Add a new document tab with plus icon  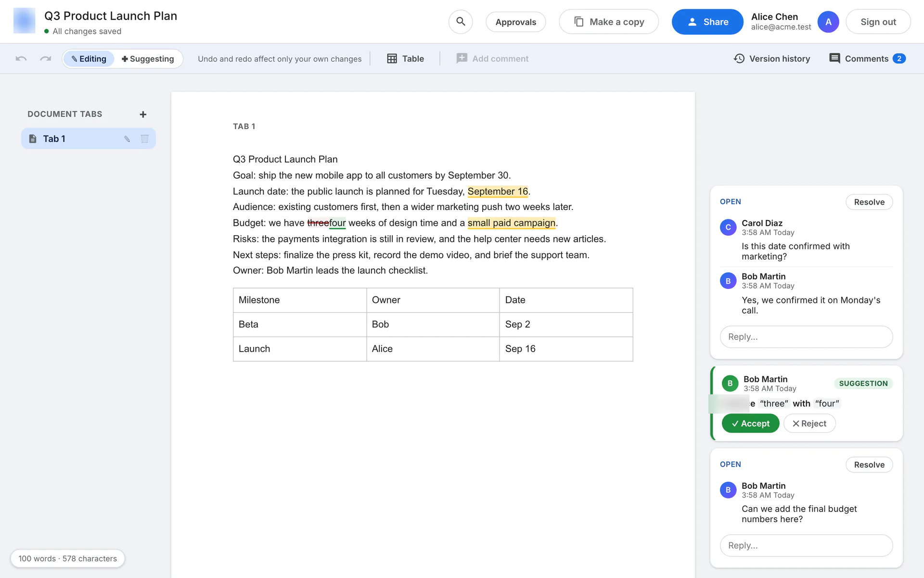pos(143,115)
